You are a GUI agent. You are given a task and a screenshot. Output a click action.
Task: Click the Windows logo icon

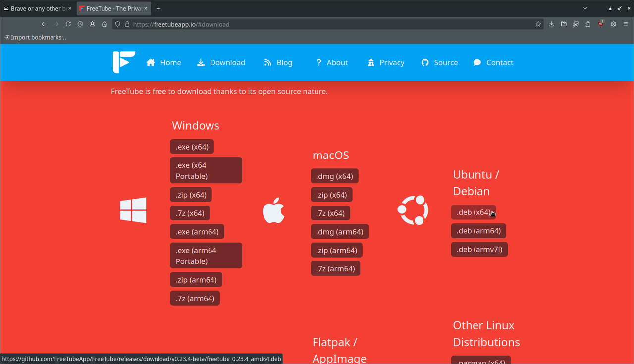(x=133, y=210)
